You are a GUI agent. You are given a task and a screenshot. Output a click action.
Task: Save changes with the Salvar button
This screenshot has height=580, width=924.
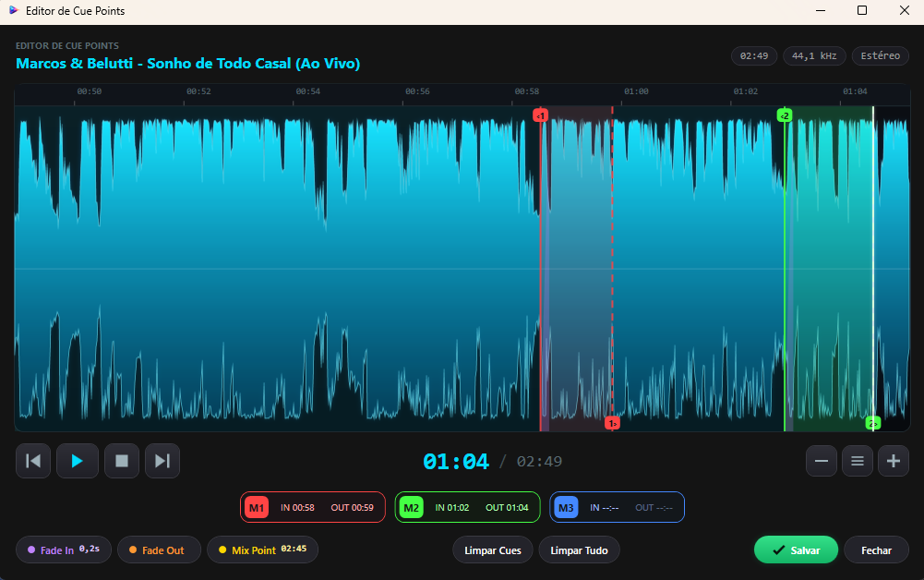pyautogui.click(x=796, y=550)
